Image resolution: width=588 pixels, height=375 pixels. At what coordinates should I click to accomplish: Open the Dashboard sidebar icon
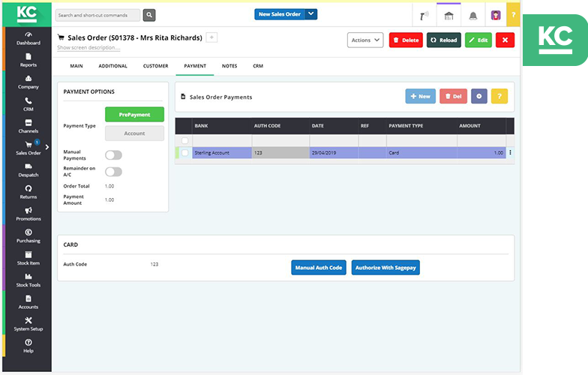pyautogui.click(x=28, y=38)
